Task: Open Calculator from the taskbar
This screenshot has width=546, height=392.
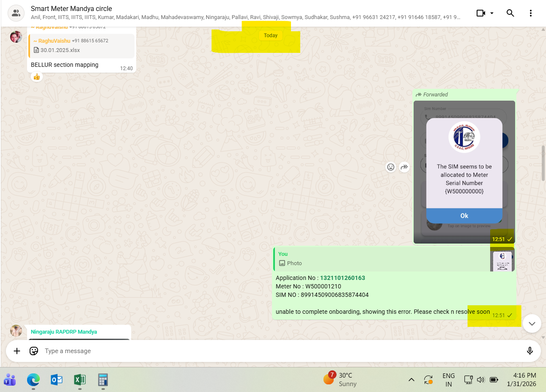Action: (x=103, y=380)
